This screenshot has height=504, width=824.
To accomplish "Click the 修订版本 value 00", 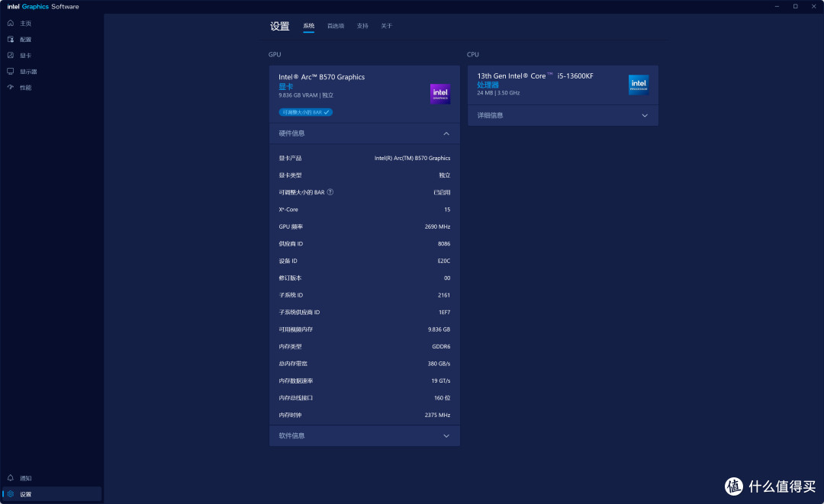I will point(447,278).
